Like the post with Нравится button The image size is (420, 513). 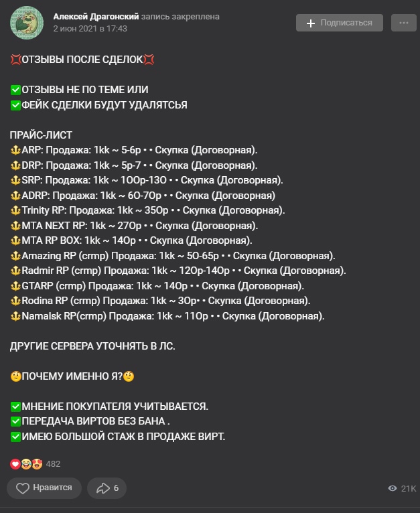click(x=44, y=488)
